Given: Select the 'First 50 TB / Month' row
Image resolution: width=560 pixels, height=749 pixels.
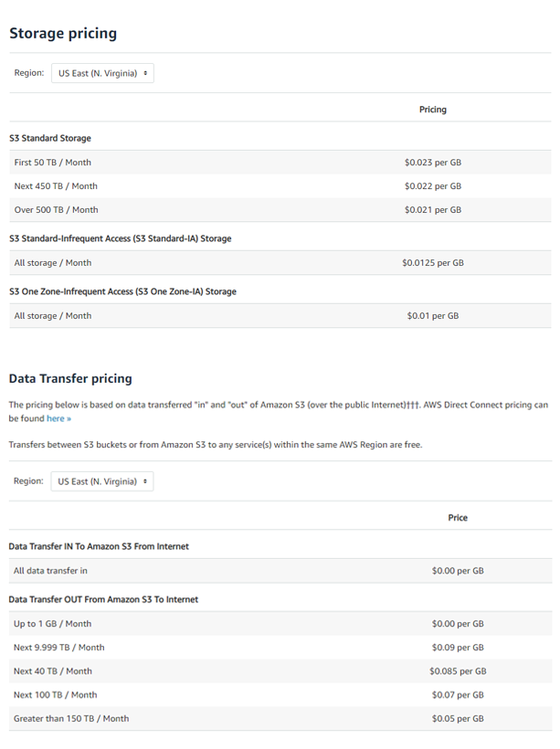Looking at the screenshot, I should 53,163.
